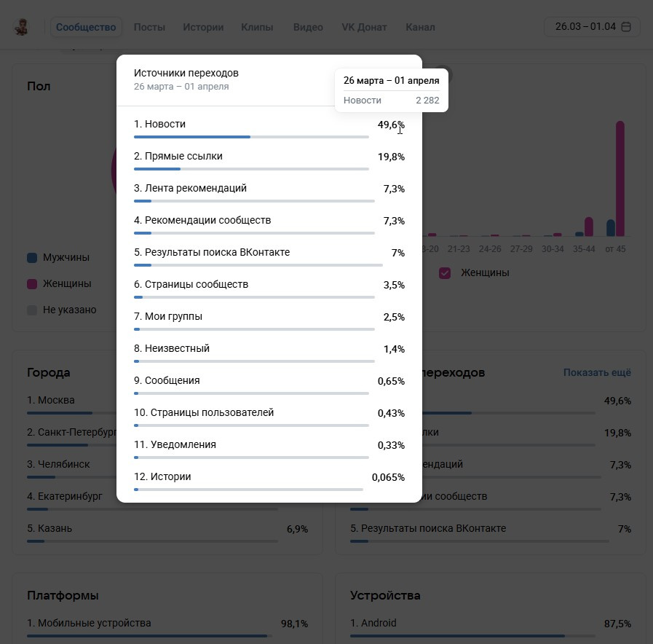This screenshot has height=644, width=653.
Task: Click the Показать ещё link
Action: [x=597, y=372]
